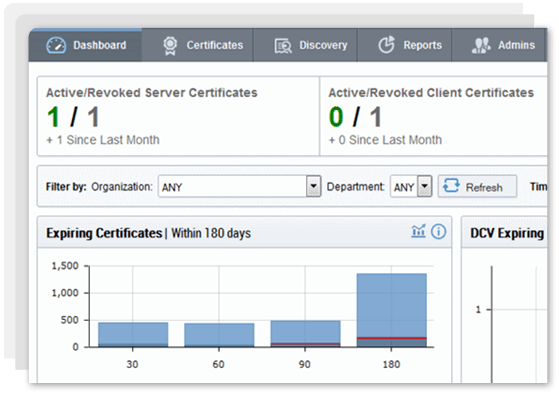559x399 pixels.
Task: Click Active/Revoked Client Certificates heading
Action: 431,93
